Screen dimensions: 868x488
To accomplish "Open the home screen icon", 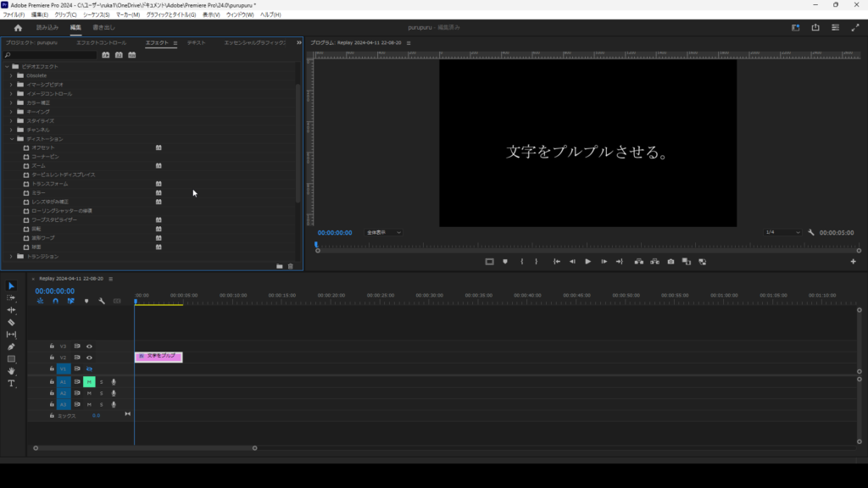I will pos(18,28).
